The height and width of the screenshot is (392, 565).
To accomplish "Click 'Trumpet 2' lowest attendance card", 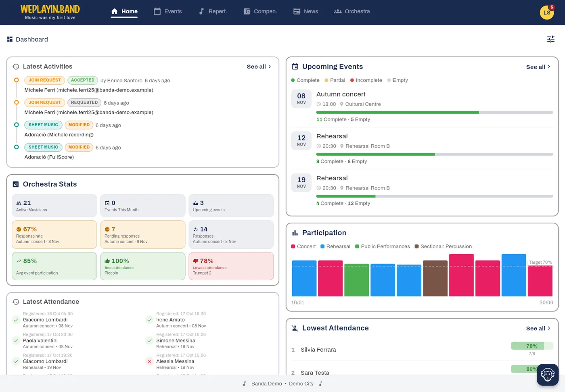I will (231, 266).
